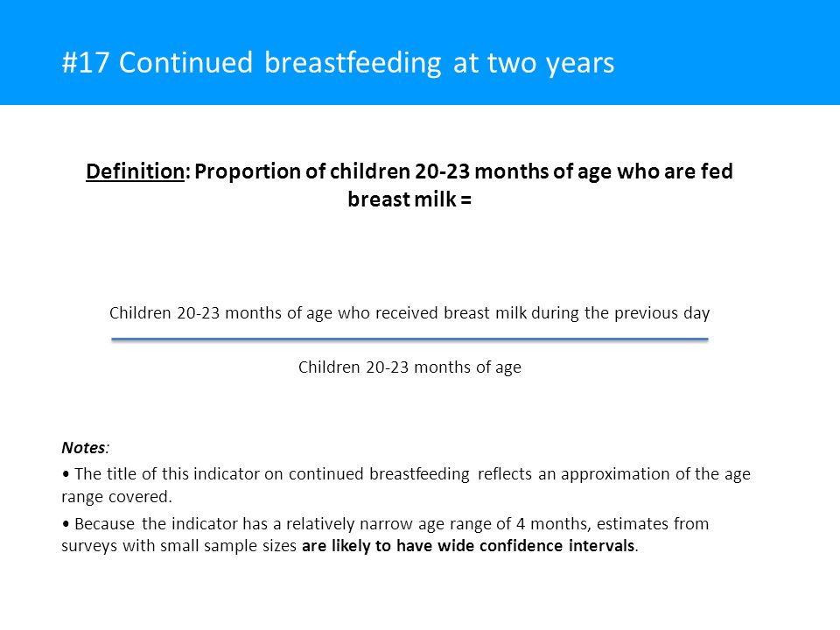The height and width of the screenshot is (630, 840).
Task: Click 'continued breastfeeding' in the first note
Action: coord(379,474)
